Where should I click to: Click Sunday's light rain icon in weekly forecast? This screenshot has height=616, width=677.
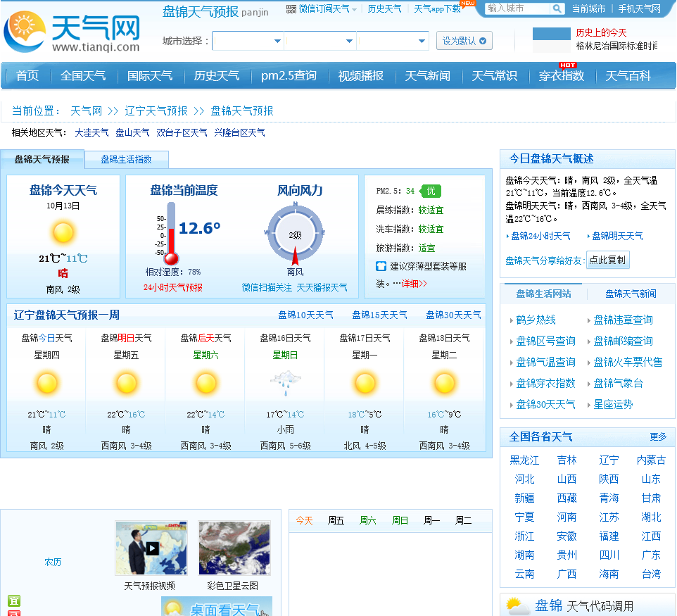(286, 383)
